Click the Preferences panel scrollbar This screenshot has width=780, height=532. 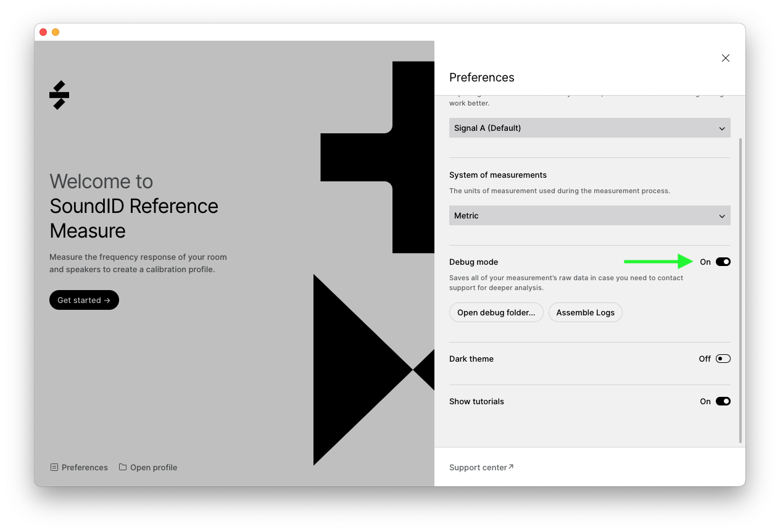pyautogui.click(x=741, y=290)
